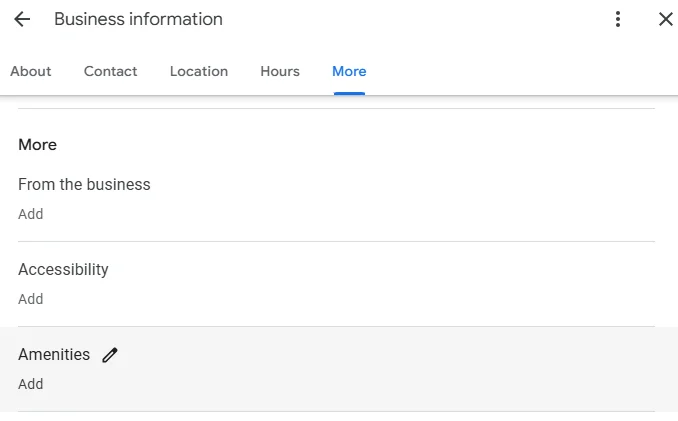Click the pencil edit icon next to Amenities
The height and width of the screenshot is (421, 678).
110,355
